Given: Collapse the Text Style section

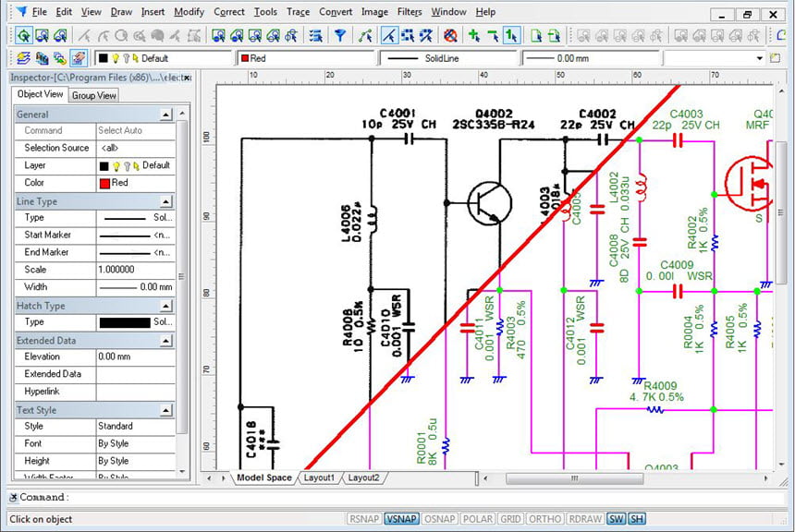Looking at the screenshot, I should (165, 410).
